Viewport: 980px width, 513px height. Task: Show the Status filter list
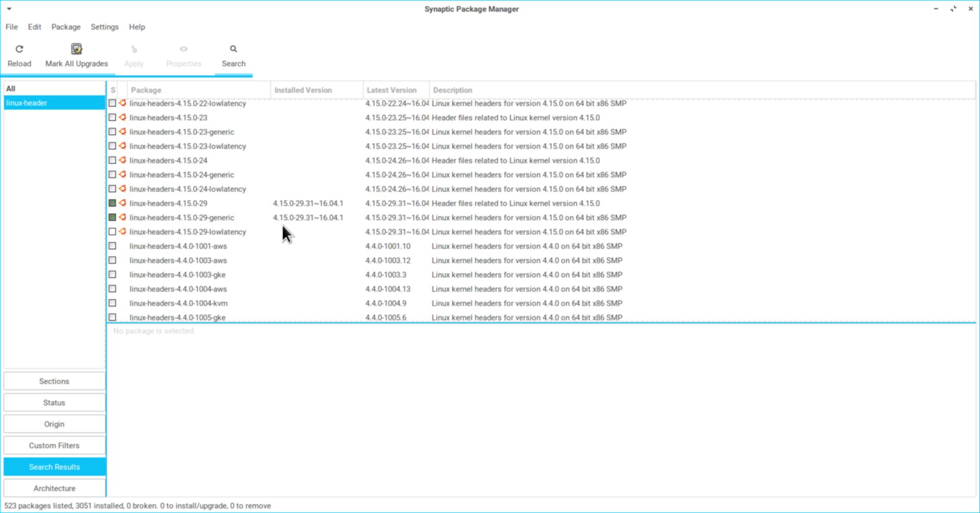pos(54,403)
